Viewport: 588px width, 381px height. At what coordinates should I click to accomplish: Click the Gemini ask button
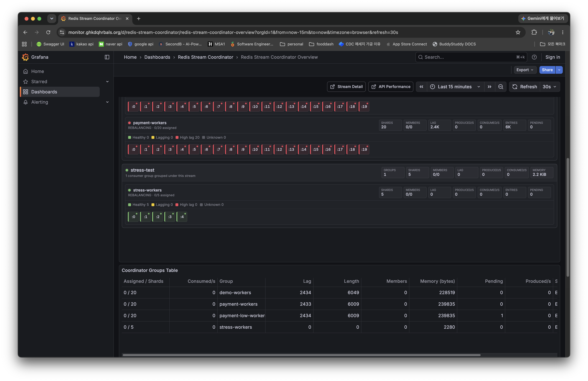[543, 19]
